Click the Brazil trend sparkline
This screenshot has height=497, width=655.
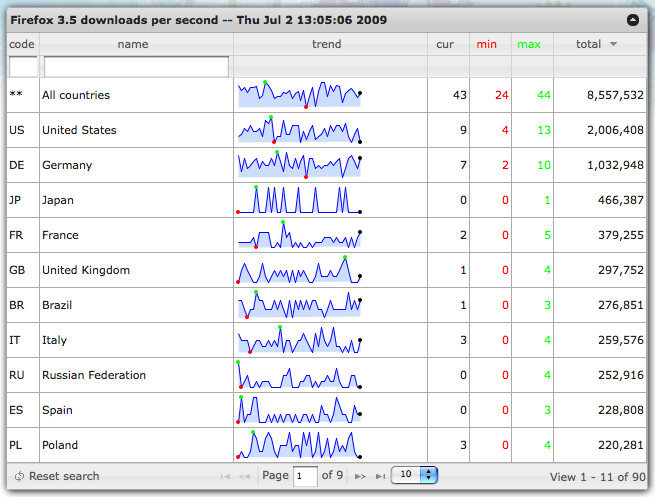pos(299,305)
